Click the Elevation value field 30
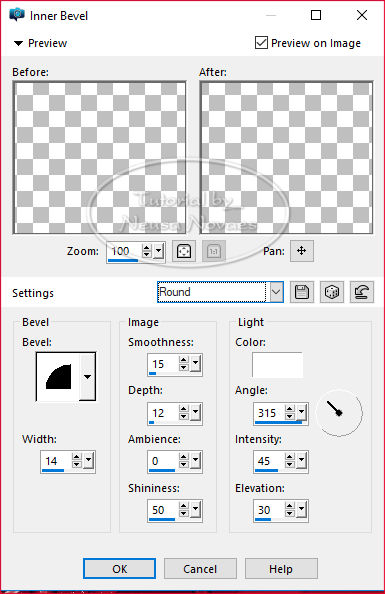Viewport: 385px width, 594px height. click(x=269, y=510)
